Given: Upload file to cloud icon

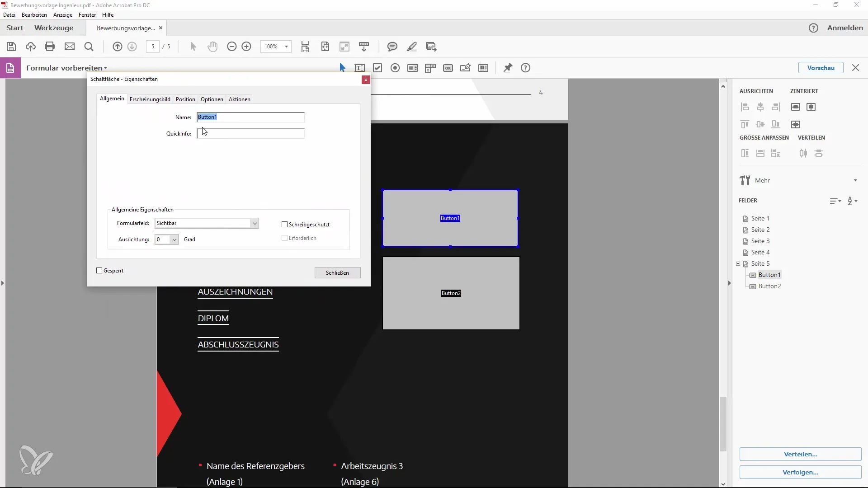Looking at the screenshot, I should click(x=31, y=47).
